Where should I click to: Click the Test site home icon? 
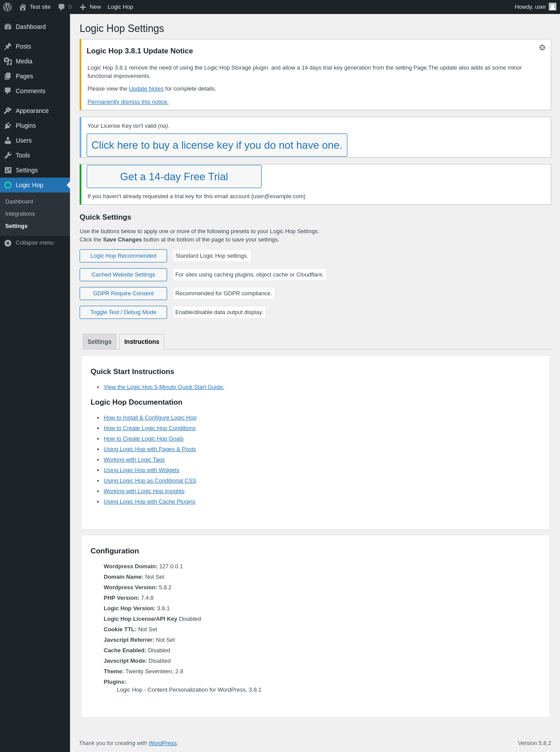(x=23, y=7)
